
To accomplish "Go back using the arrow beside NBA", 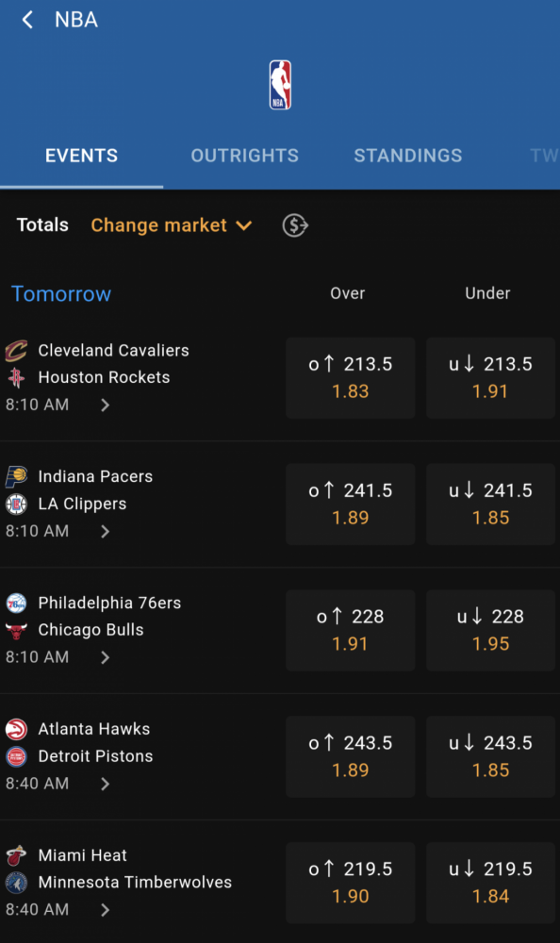I will pyautogui.click(x=27, y=20).
